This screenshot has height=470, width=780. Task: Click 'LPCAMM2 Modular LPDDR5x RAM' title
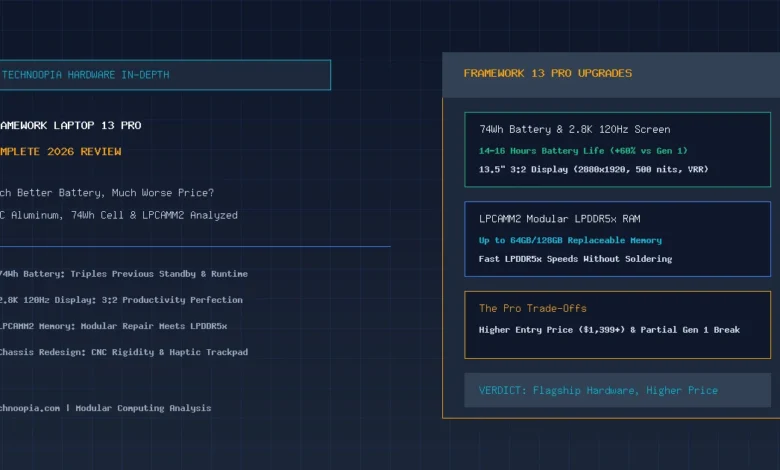tap(560, 219)
